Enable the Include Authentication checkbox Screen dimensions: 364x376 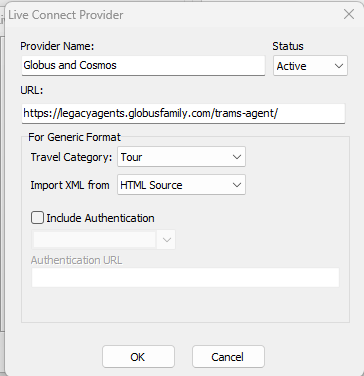point(37,218)
